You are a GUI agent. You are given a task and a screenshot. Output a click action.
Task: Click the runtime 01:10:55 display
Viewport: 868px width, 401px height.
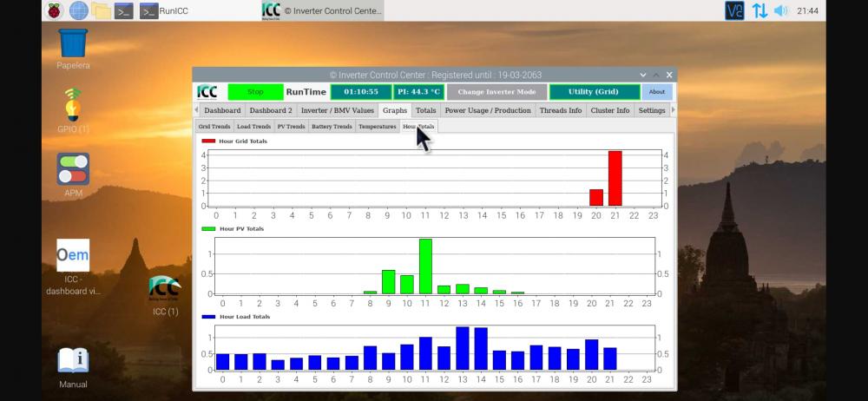(x=361, y=92)
